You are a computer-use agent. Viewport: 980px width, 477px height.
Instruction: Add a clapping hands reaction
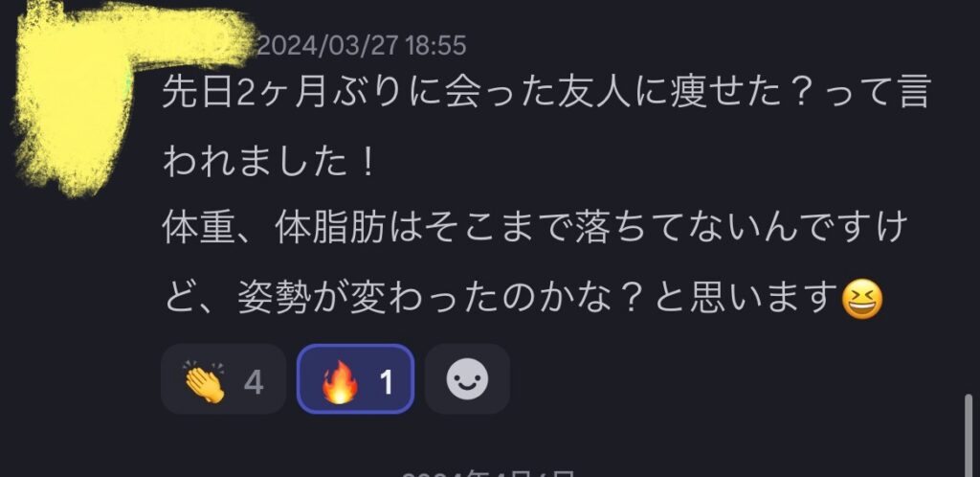tap(223, 379)
